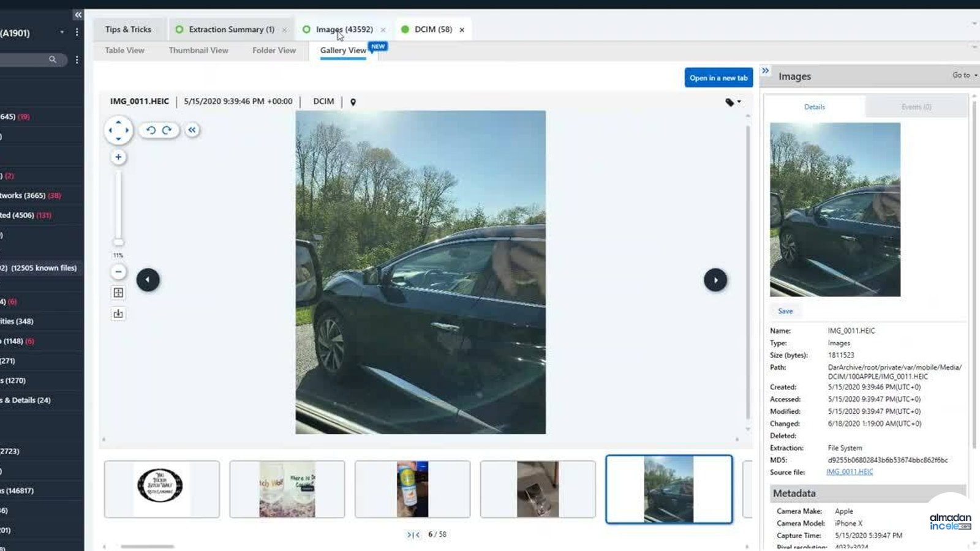Switch to Thumbnail View
Screen dimensions: 980x551
(x=198, y=50)
